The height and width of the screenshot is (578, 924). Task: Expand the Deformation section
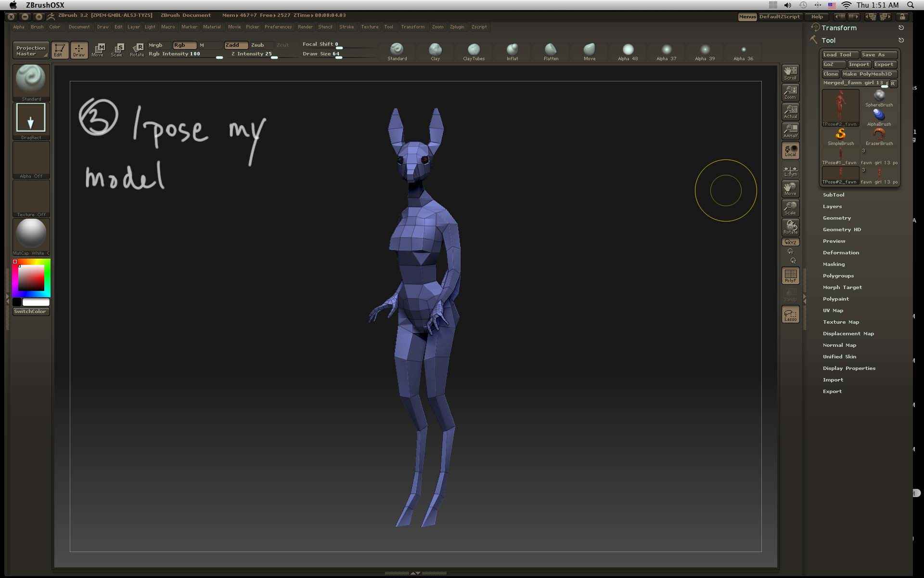[x=841, y=253]
